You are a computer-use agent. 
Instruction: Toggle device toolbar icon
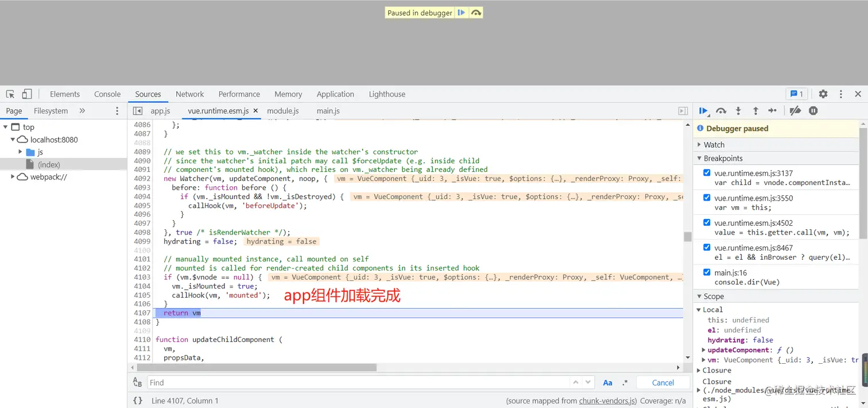[x=27, y=94]
